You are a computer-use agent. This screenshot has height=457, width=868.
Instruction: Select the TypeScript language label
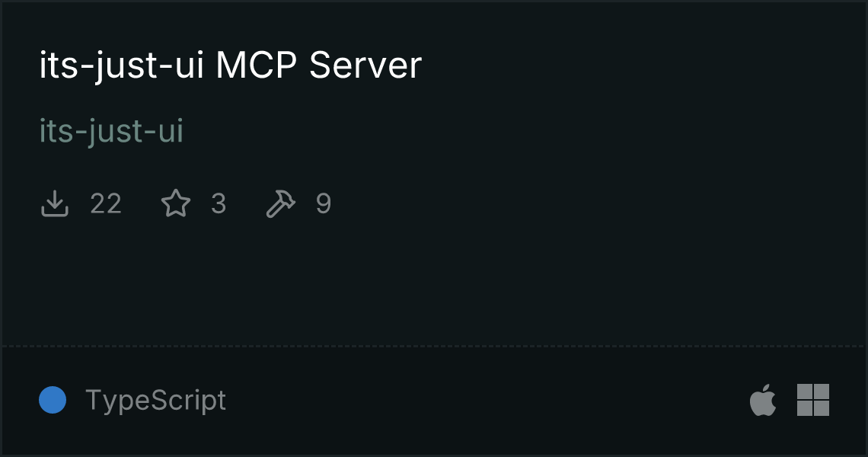click(155, 400)
